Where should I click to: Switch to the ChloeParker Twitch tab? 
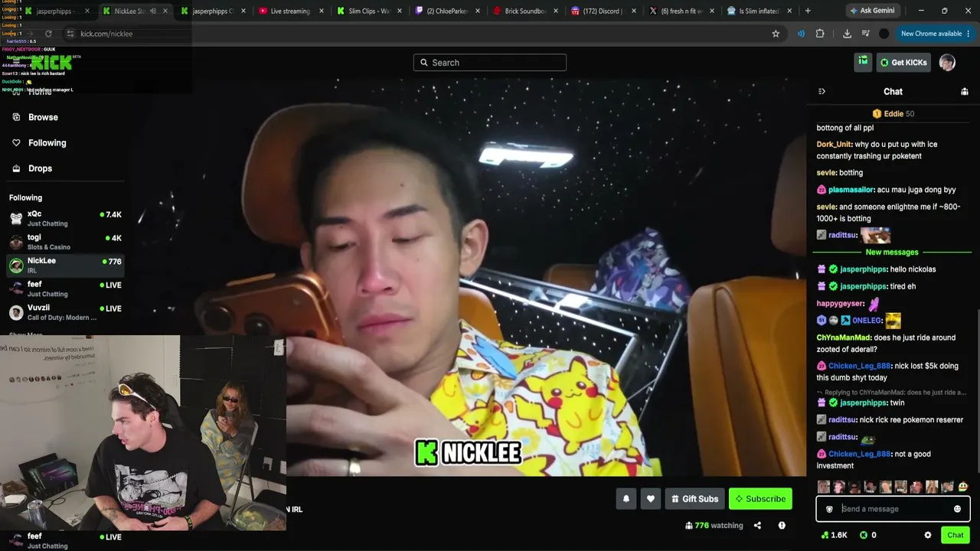coord(447,11)
